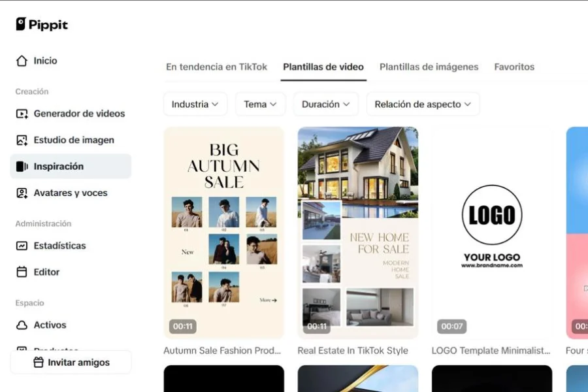
Task: Open the Real Estate In TikTok Style title
Action: 353,351
